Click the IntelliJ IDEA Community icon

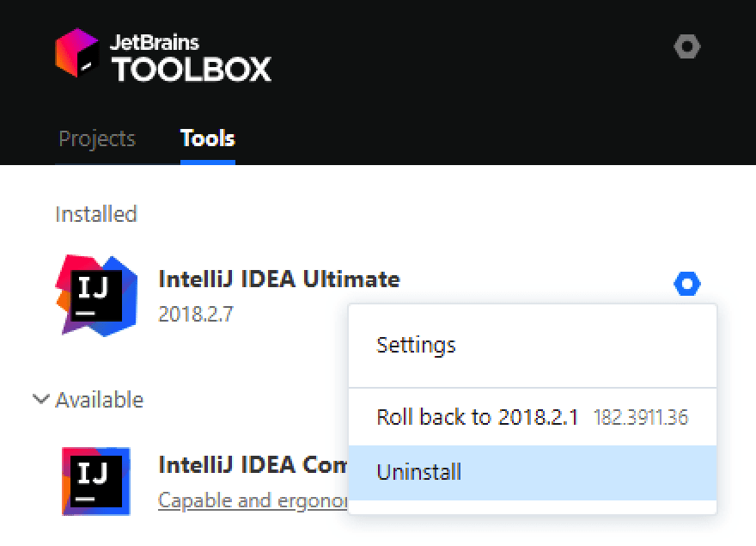96,482
